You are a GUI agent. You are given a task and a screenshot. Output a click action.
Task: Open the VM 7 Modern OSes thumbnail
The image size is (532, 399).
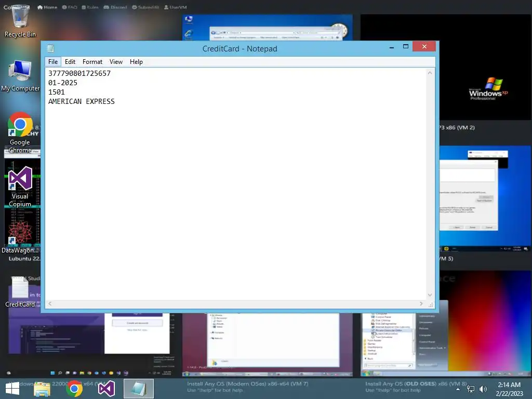[x=268, y=344]
